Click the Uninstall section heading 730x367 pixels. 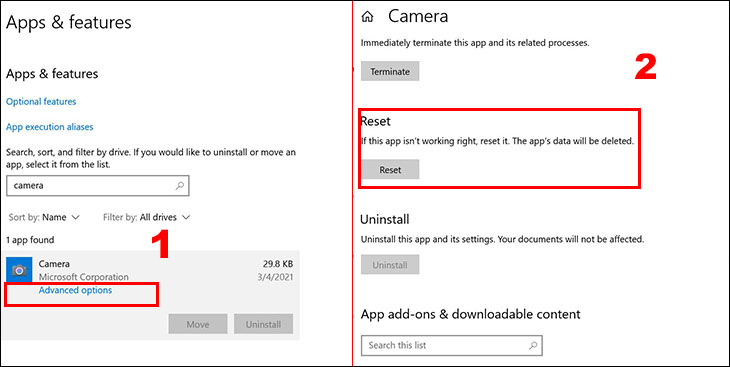point(385,219)
